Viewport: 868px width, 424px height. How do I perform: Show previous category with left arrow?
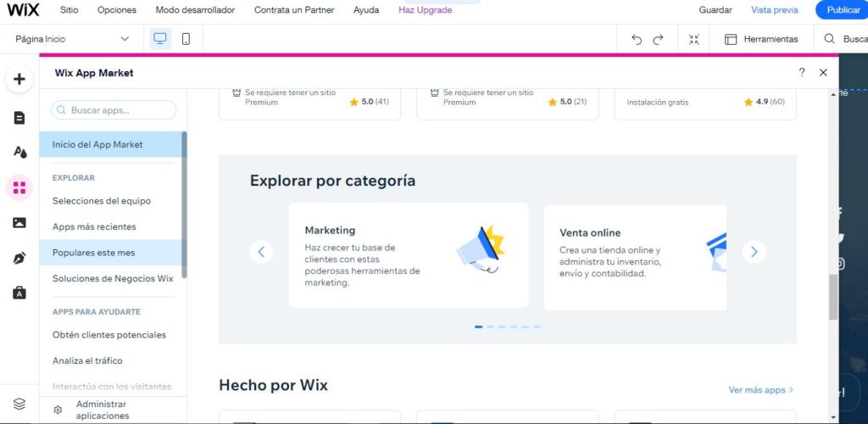tap(261, 252)
